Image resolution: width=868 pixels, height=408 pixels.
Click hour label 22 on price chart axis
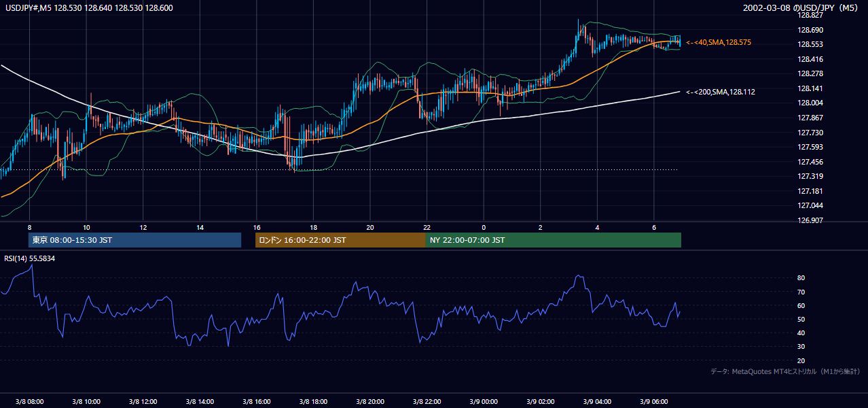[427, 227]
